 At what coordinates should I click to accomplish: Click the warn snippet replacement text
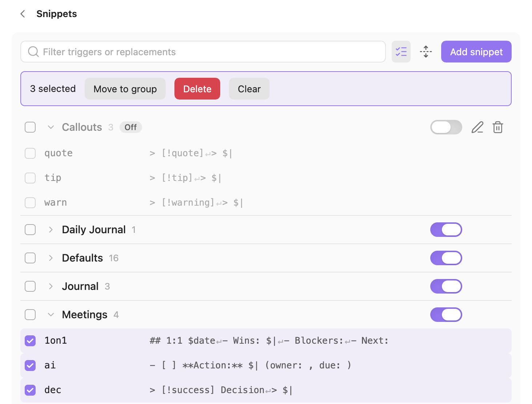(196, 203)
